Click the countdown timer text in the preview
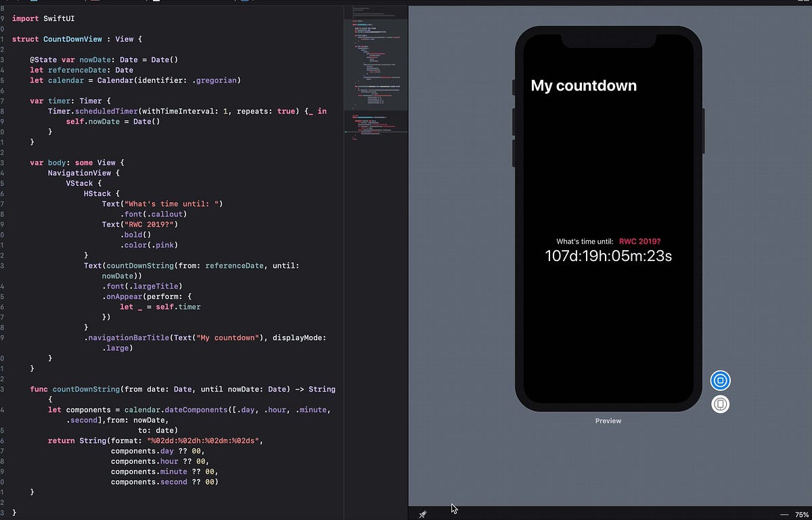 [x=608, y=256]
